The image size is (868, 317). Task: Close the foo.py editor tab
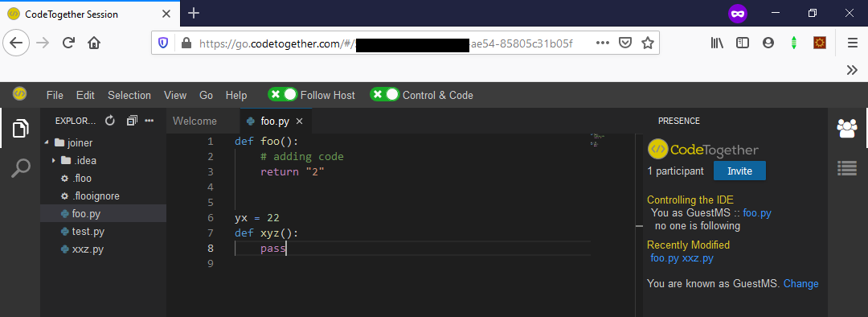[x=300, y=121]
